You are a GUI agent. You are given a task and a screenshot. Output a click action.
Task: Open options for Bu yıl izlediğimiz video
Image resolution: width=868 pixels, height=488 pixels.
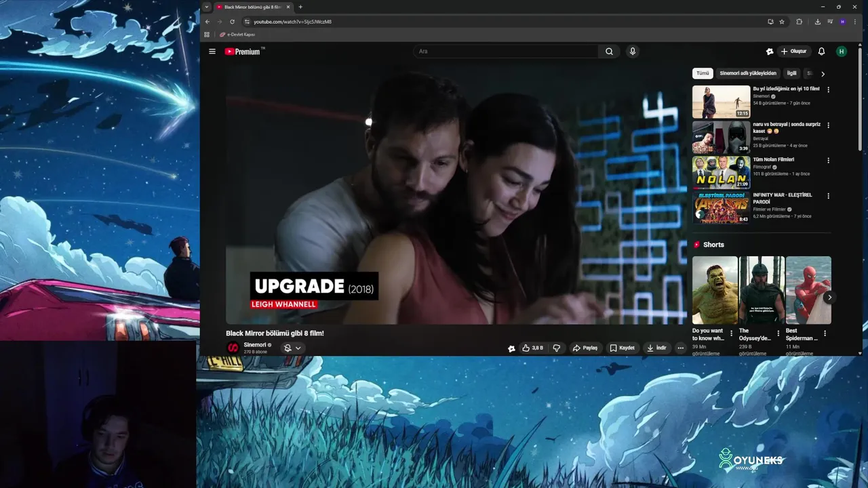pos(828,89)
